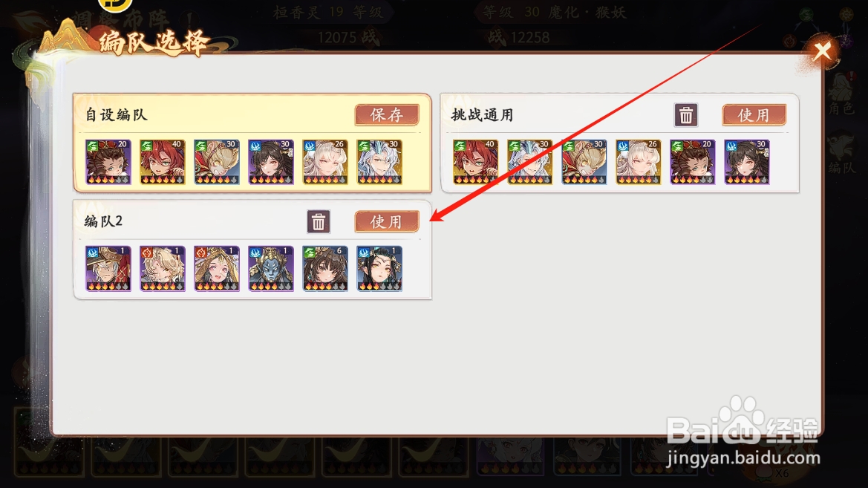Pick the level 6 brown-haired hero in 编队2

pos(325,269)
